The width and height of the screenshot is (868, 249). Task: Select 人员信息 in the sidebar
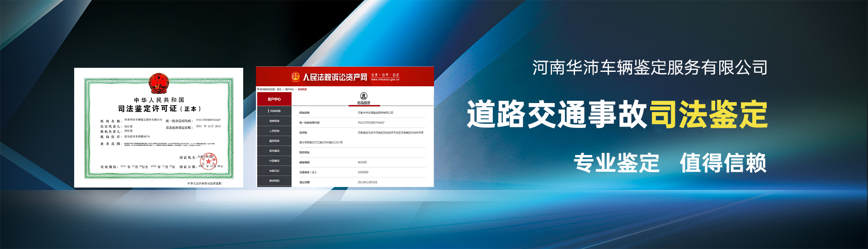point(274,131)
